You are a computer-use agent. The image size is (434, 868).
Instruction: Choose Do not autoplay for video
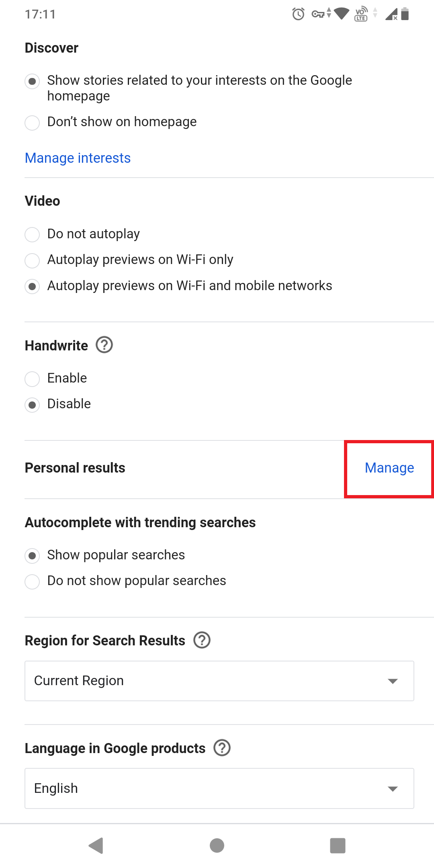(x=32, y=234)
